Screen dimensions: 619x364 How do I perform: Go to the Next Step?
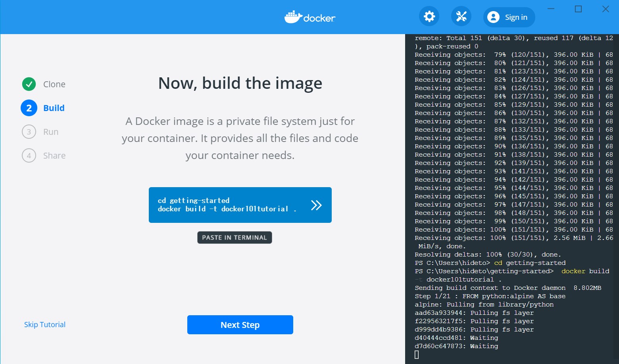pos(240,325)
